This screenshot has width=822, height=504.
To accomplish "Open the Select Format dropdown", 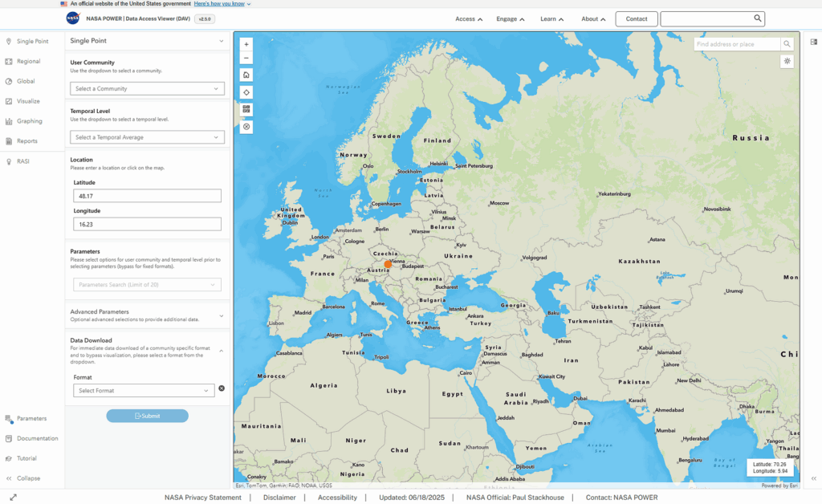I will [144, 390].
